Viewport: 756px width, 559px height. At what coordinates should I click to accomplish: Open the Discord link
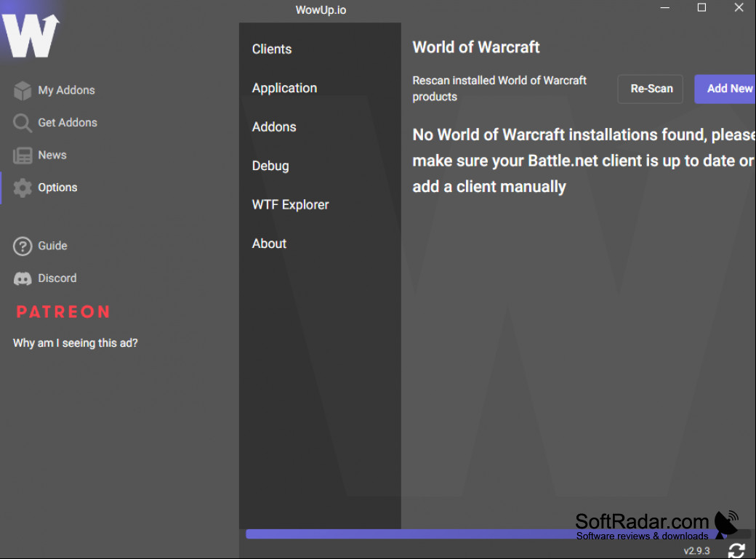pos(57,278)
